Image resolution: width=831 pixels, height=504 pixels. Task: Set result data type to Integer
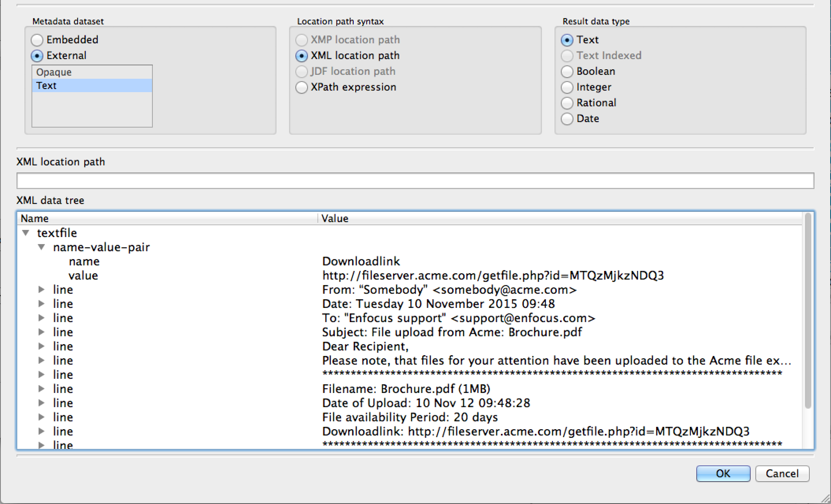[567, 87]
